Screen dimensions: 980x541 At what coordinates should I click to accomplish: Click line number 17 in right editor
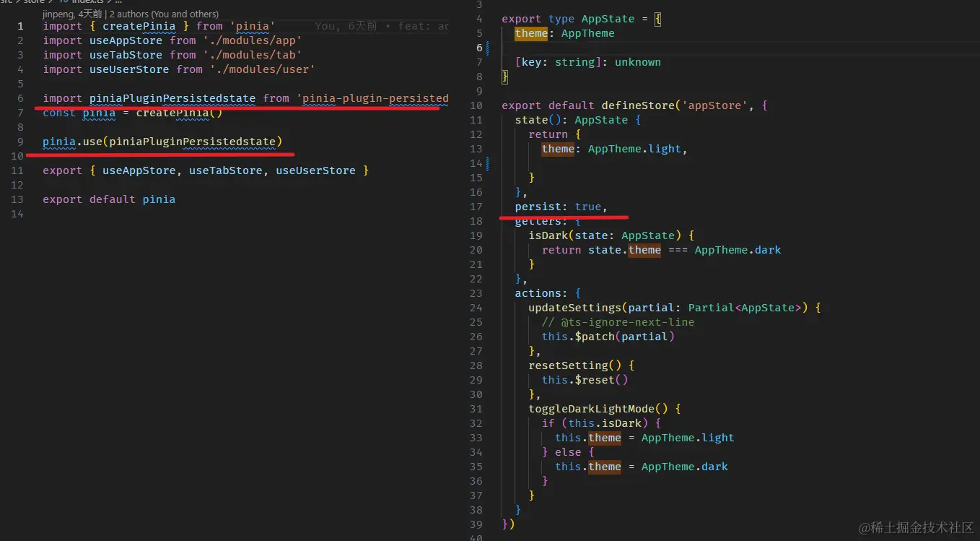tap(476, 207)
